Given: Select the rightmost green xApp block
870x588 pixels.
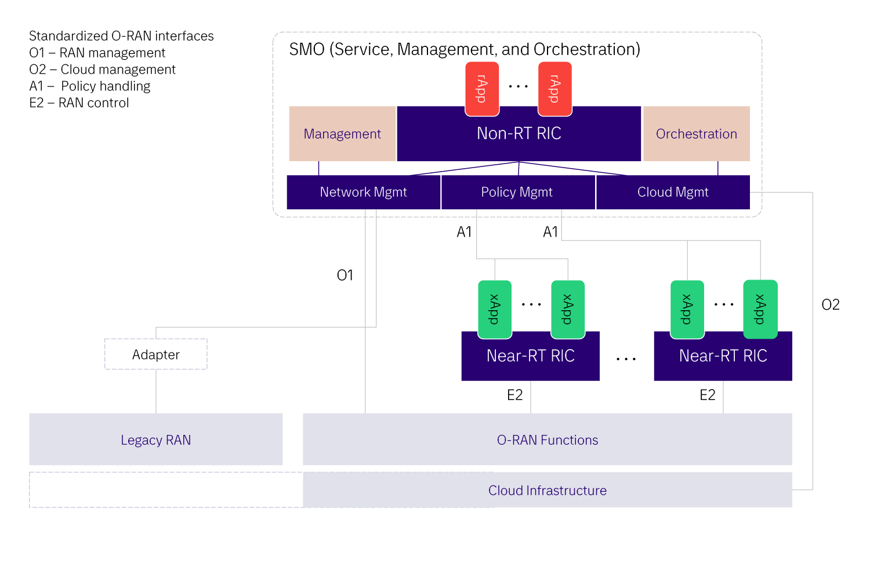Looking at the screenshot, I should tap(760, 309).
